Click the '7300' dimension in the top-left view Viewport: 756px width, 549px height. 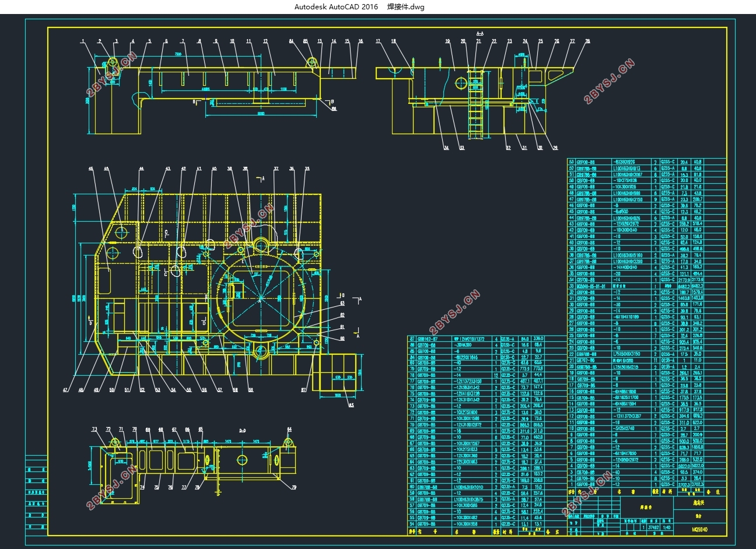[178, 54]
